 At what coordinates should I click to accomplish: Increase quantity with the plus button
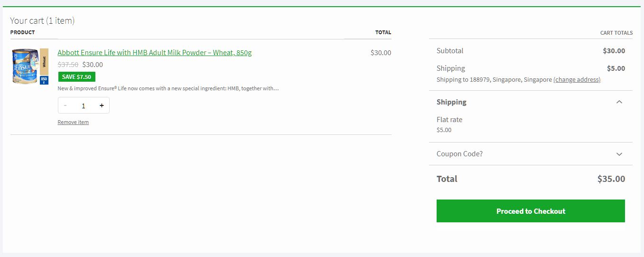(x=102, y=105)
